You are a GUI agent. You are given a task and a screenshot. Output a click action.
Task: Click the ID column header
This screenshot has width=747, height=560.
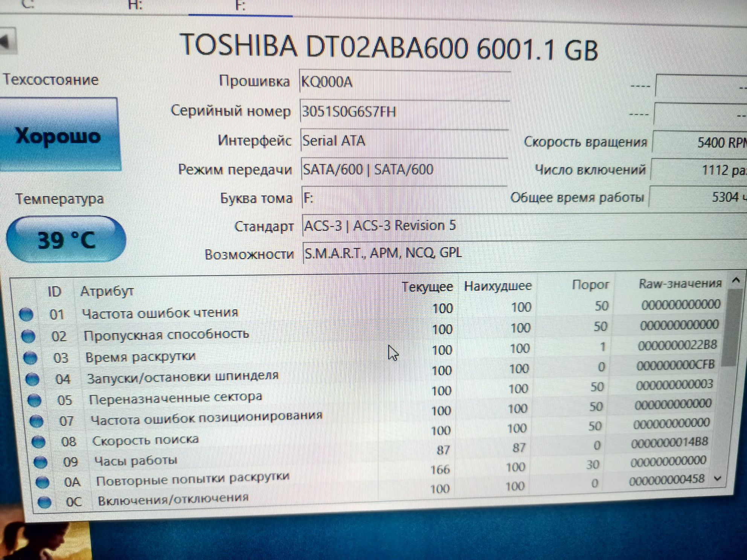(55, 291)
